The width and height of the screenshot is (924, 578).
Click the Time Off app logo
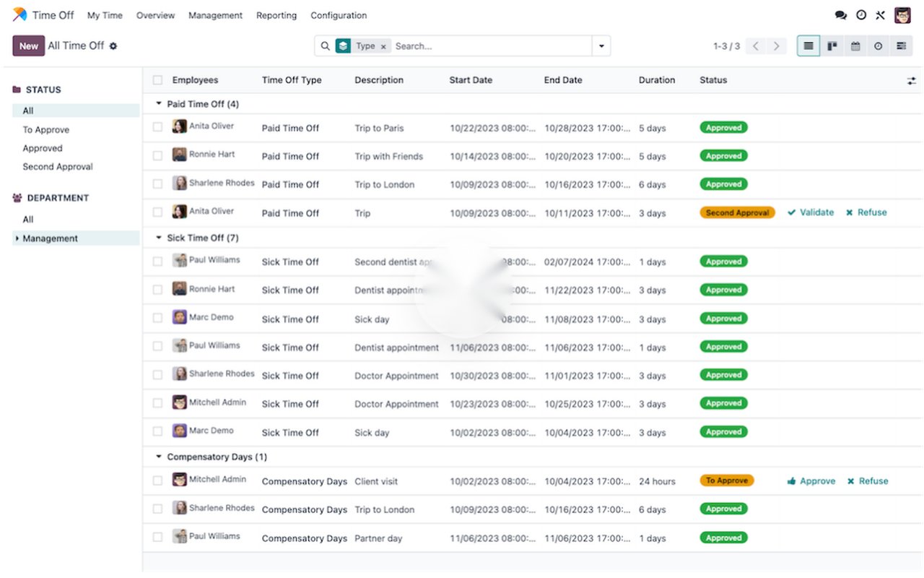pyautogui.click(x=20, y=15)
